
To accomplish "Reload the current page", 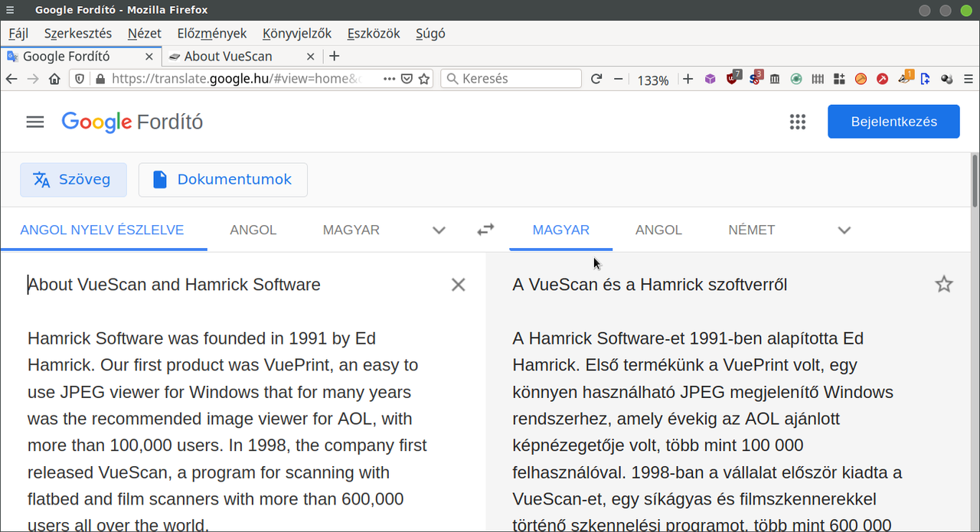I will 596,79.
